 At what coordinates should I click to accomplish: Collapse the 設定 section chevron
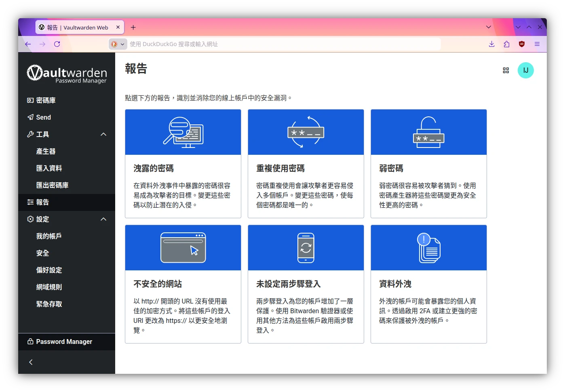pyautogui.click(x=103, y=219)
